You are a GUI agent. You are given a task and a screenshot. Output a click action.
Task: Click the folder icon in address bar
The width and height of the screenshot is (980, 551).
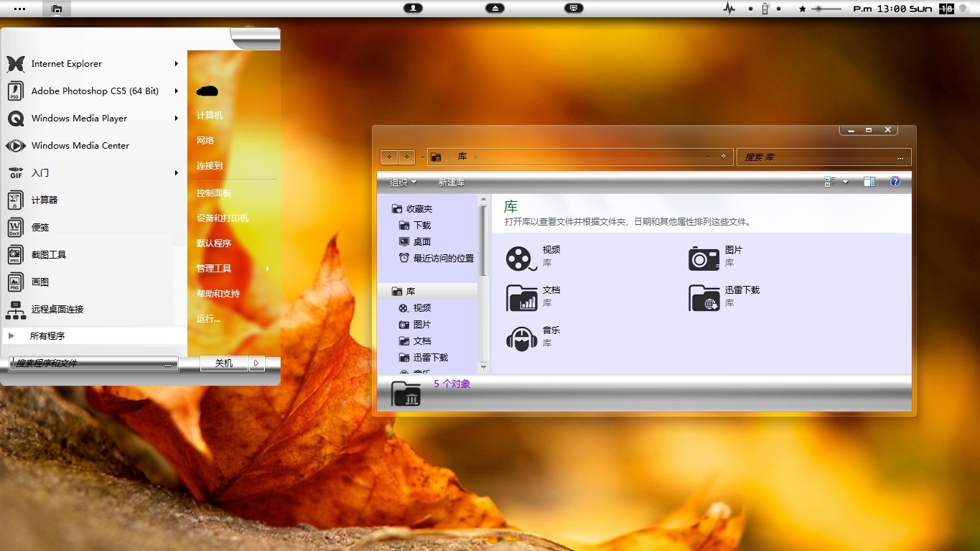pos(436,157)
